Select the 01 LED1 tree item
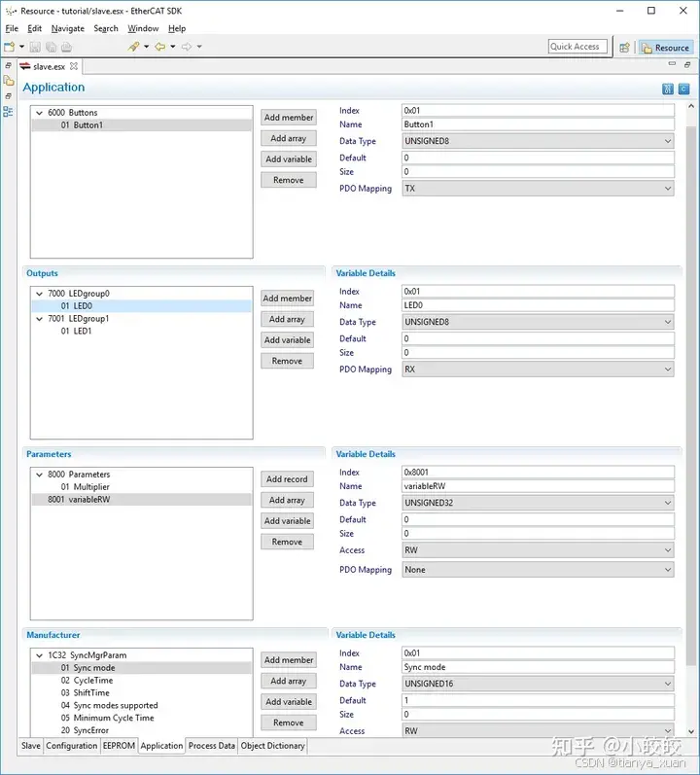 77,332
